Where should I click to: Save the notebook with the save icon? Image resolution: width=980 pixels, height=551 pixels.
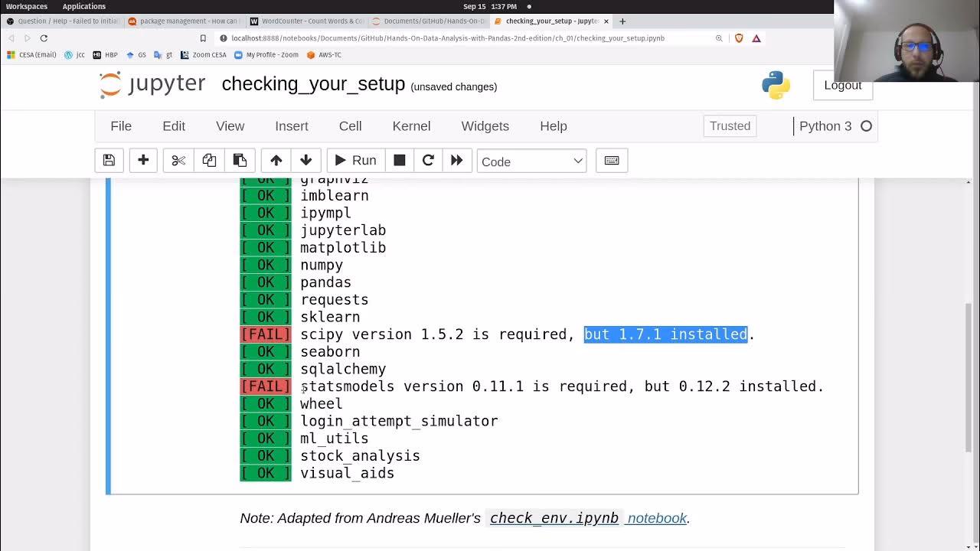click(x=108, y=160)
